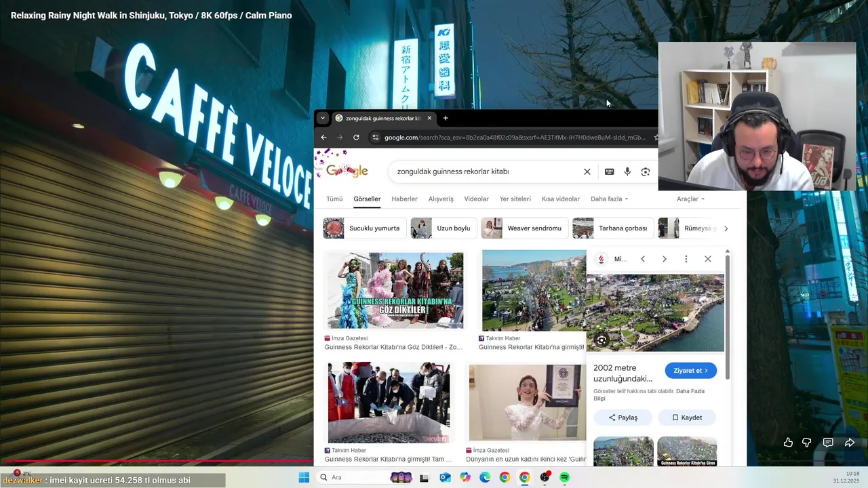Click the Ziyaret et button
The image size is (868, 488).
pyautogui.click(x=690, y=371)
